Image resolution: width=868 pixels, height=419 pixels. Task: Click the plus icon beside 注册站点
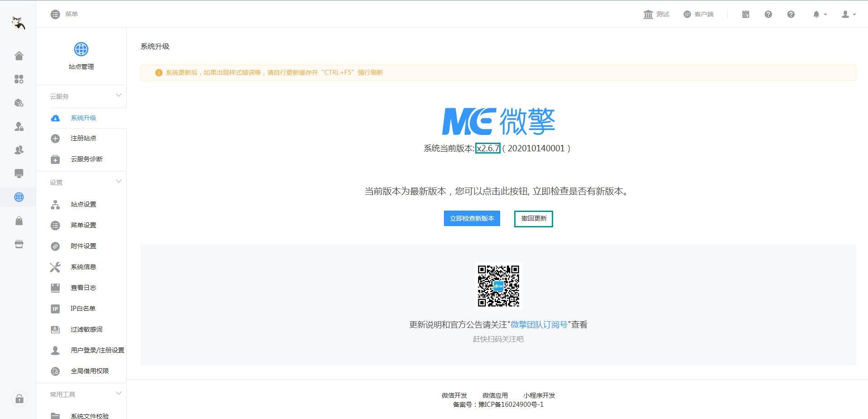(55, 139)
